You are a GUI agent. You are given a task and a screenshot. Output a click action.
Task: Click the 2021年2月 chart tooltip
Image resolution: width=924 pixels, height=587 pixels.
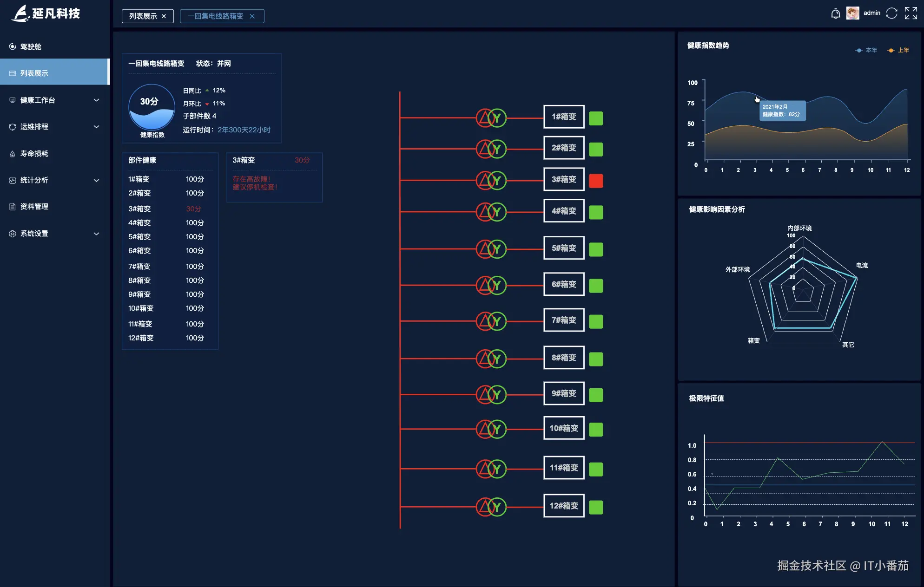click(783, 111)
